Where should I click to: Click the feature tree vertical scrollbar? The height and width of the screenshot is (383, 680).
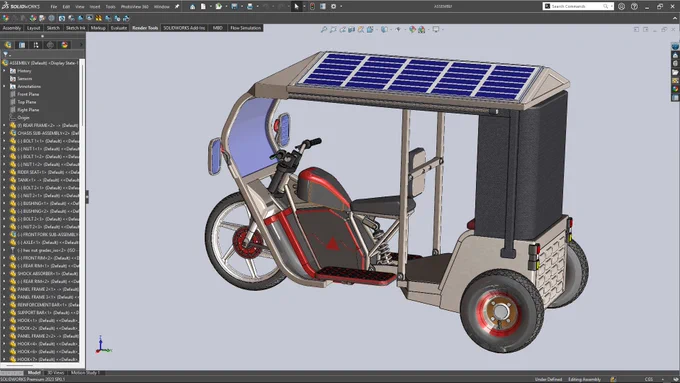(82, 95)
